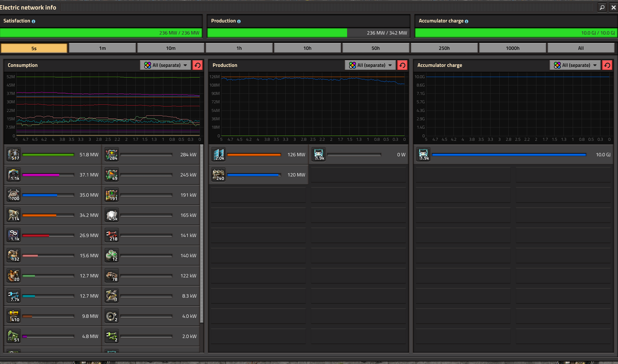
Task: Click the 51.8 MW consumption value
Action: coord(89,155)
